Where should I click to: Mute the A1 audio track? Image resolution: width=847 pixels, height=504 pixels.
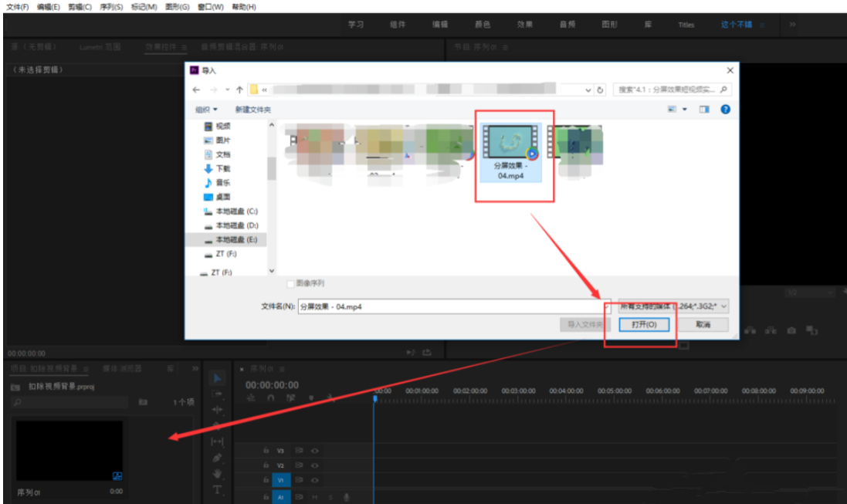314,497
